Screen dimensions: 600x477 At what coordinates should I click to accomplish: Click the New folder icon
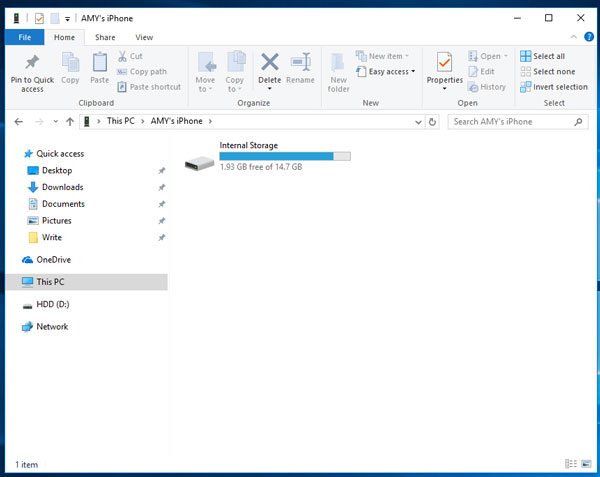(338, 62)
